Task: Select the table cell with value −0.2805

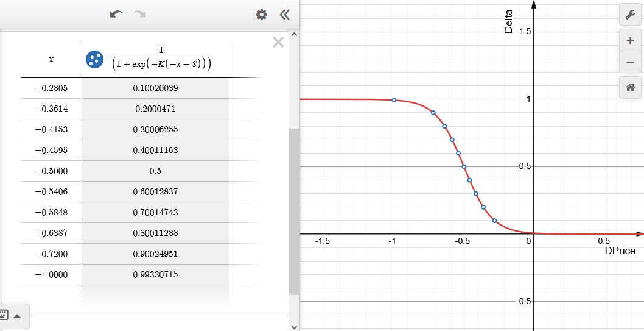Action: [x=51, y=88]
